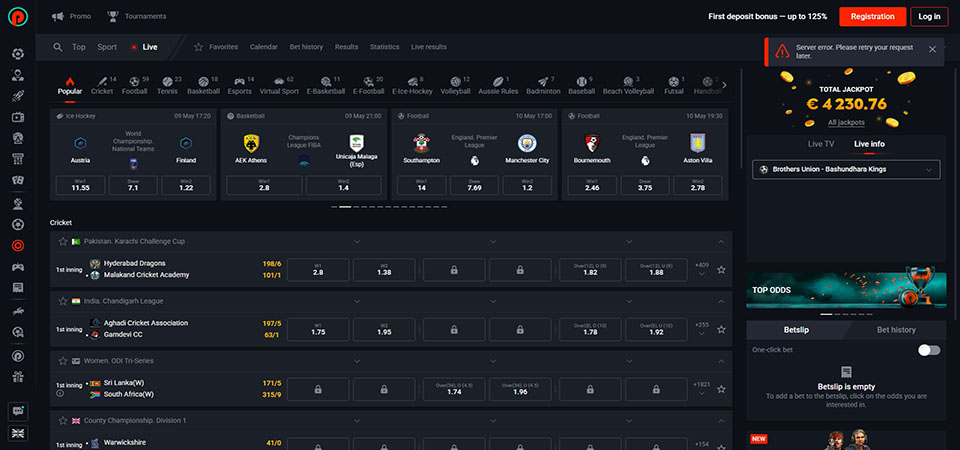Viewport: 960px width, 450px height.
Task: Collapse the Karachi Challenge Cup section
Action: coord(721,242)
